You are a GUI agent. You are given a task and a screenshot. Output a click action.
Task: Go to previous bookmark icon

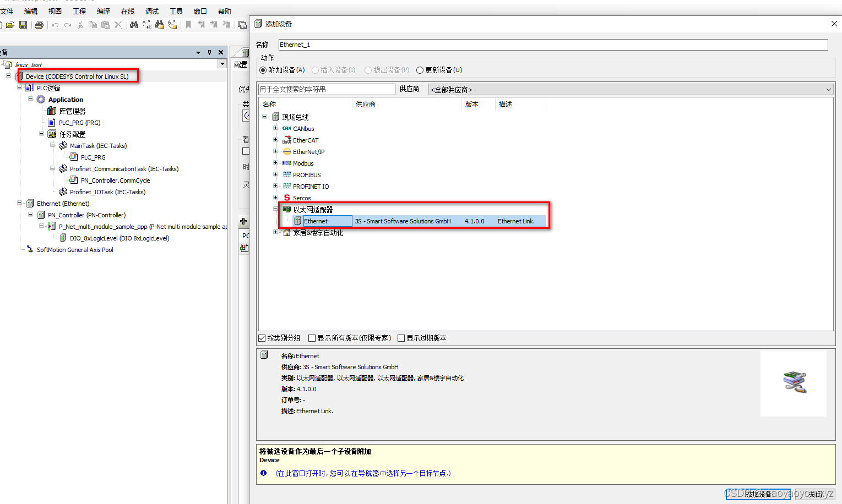tap(201, 25)
